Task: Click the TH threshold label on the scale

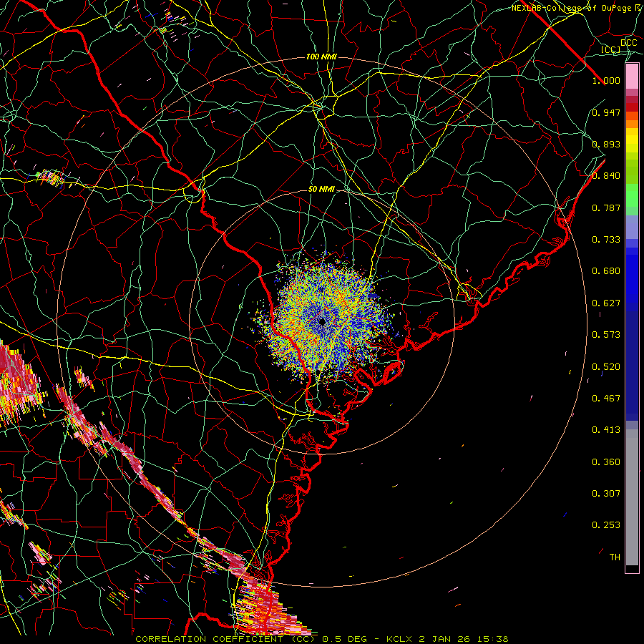Action: (615, 557)
